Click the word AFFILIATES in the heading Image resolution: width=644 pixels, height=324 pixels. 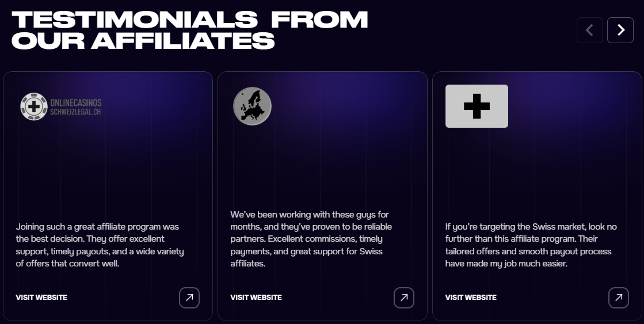[183, 41]
